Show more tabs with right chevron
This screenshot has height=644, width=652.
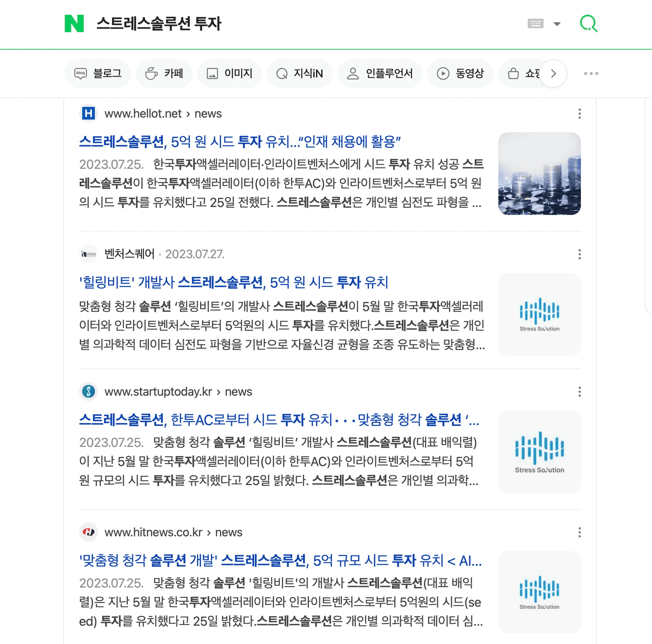(x=553, y=73)
